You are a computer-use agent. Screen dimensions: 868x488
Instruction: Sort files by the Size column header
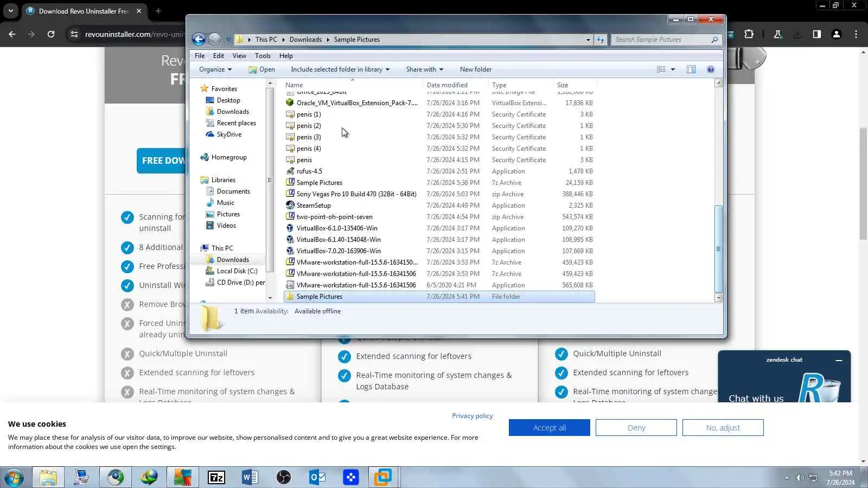(x=575, y=85)
